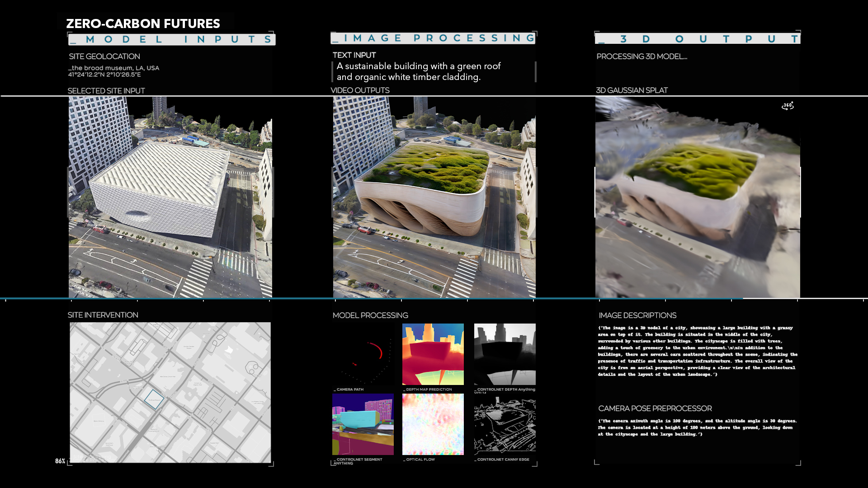This screenshot has width=868, height=488.
Task: Click the text input prompt field
Action: point(418,71)
